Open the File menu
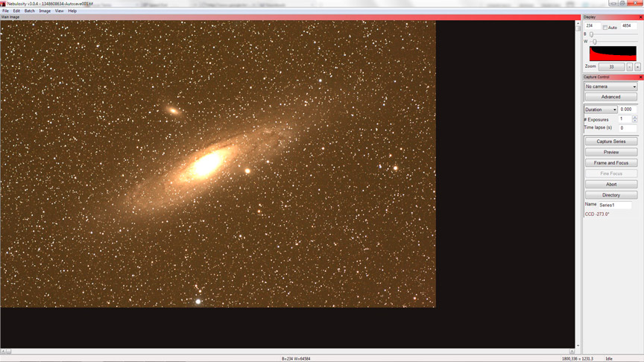 coord(5,11)
